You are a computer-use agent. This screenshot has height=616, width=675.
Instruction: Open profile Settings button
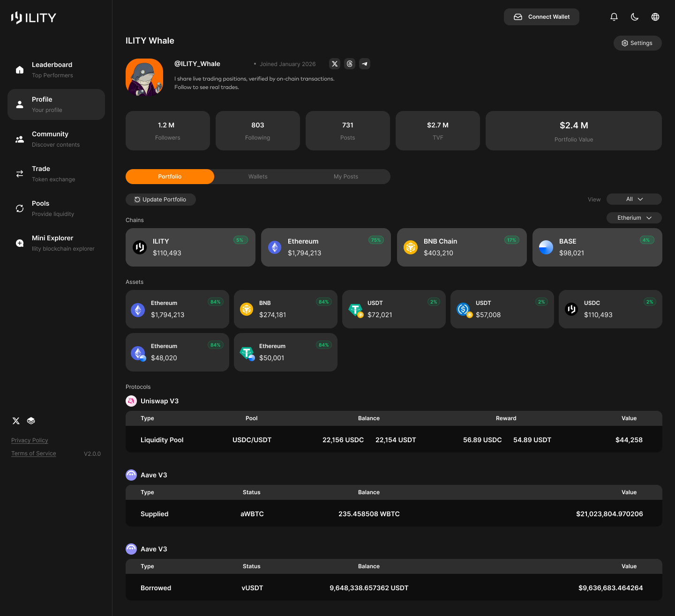[637, 43]
